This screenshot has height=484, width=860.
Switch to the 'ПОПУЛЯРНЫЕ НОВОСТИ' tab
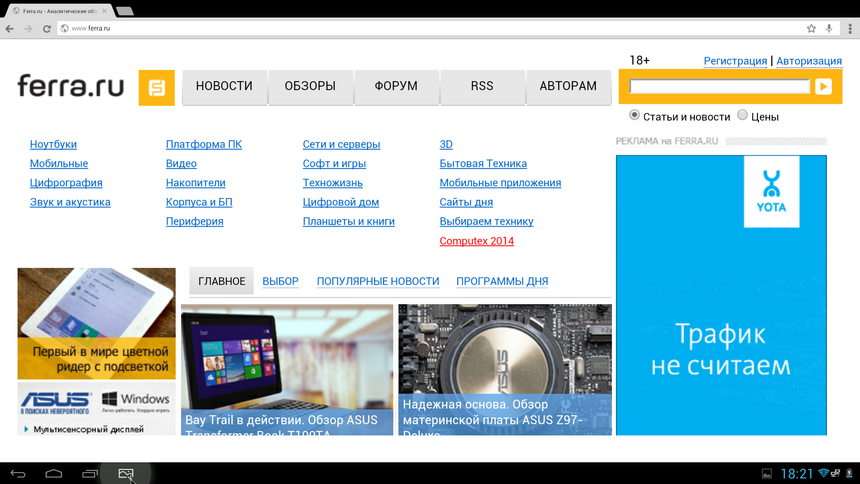[378, 282]
